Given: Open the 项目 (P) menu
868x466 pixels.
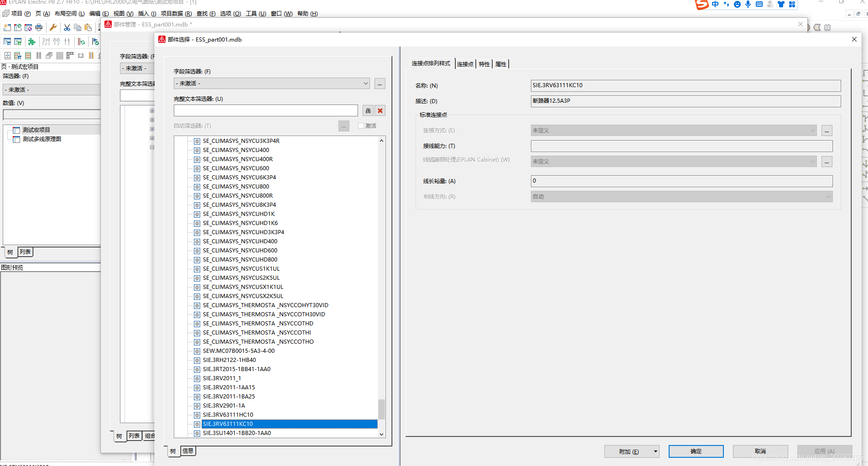Looking at the screenshot, I should (21, 14).
